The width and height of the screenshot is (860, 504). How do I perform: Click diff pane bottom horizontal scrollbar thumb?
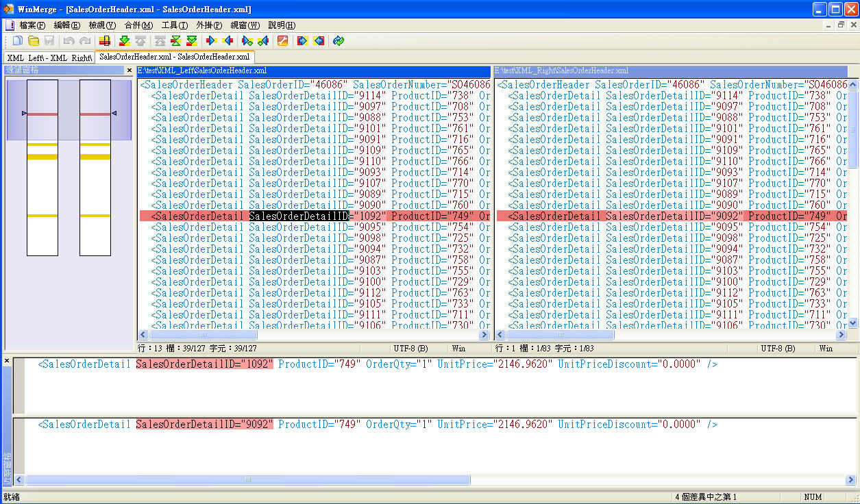point(248,480)
